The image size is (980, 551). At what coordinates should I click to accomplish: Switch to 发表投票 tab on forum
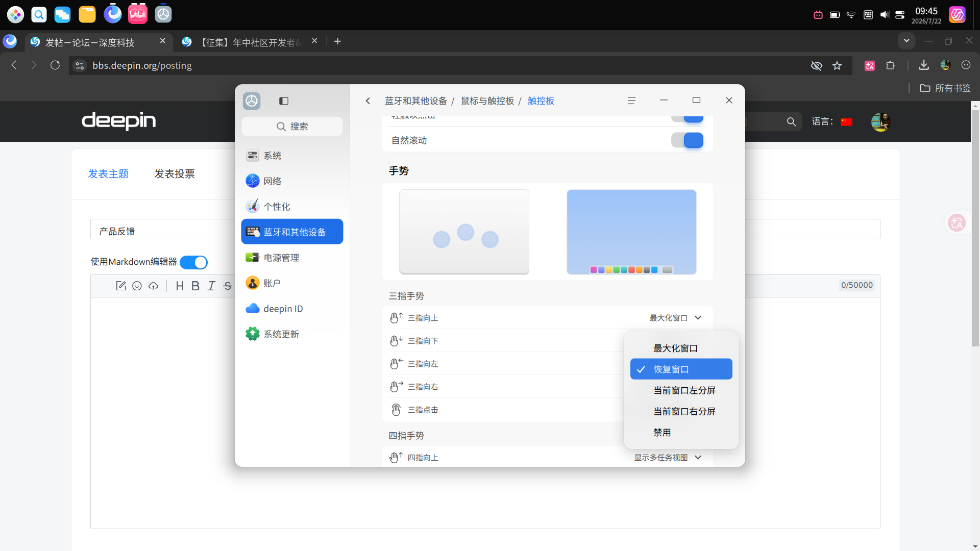pos(175,174)
